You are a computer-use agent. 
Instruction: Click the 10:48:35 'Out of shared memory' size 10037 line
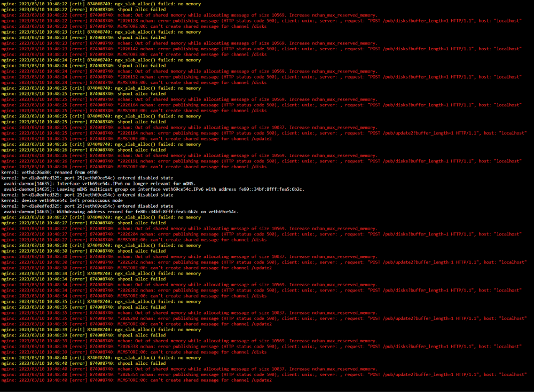[190, 313]
